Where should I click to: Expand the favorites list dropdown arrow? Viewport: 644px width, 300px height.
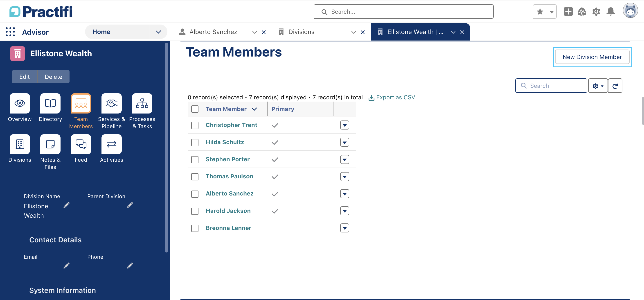(552, 11)
